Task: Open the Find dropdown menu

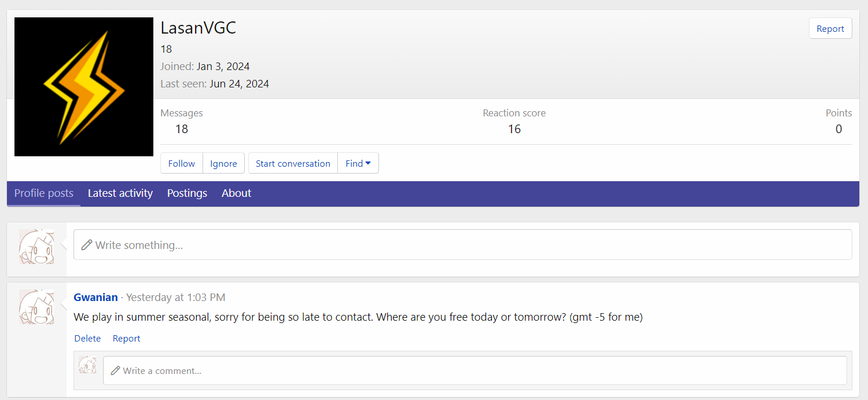Action: (358, 163)
